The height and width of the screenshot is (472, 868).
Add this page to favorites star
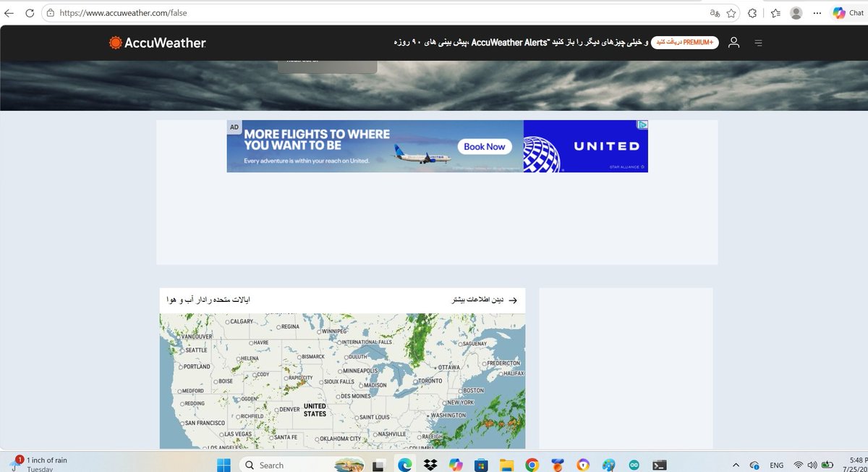(731, 13)
